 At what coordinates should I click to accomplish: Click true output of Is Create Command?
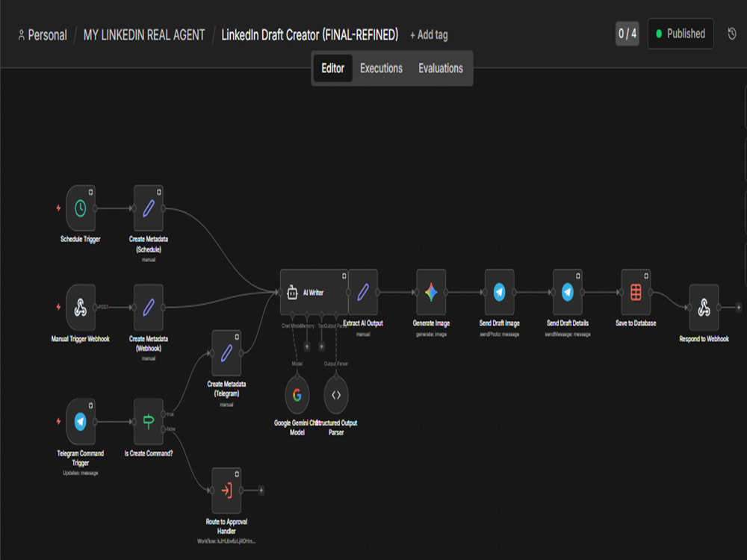pos(164,414)
